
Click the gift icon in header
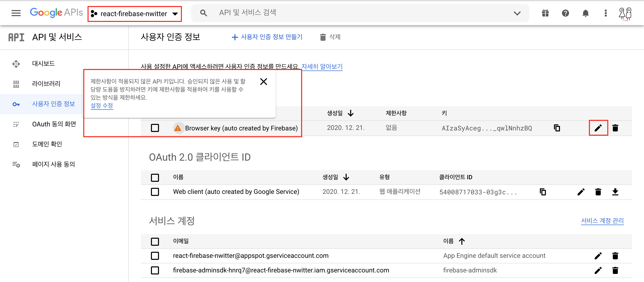(545, 13)
